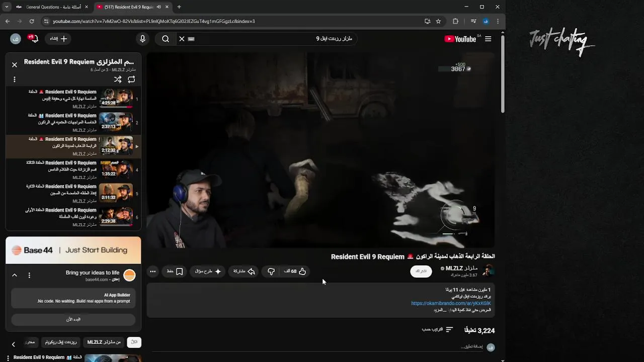
Task: Save the video (حفظ) bookmark
Action: [x=175, y=271]
